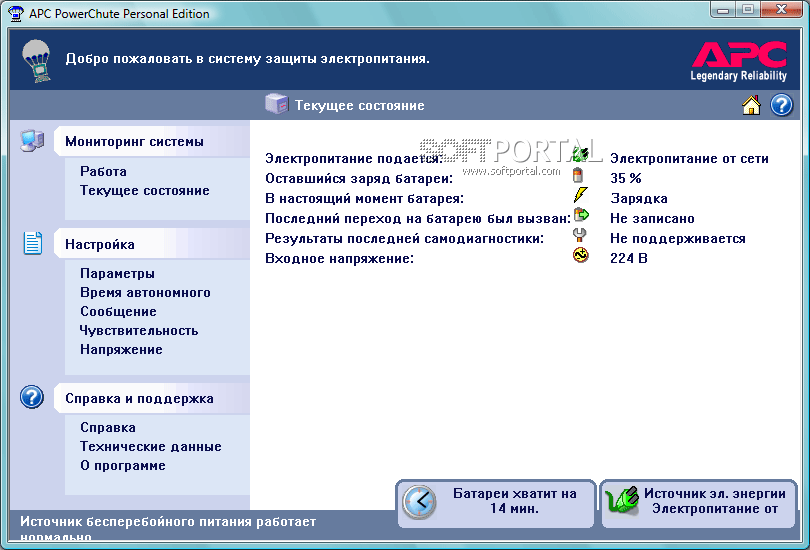The width and height of the screenshot is (810, 550).
Task: Click the Последний переход на батарею label
Action: (x=418, y=218)
